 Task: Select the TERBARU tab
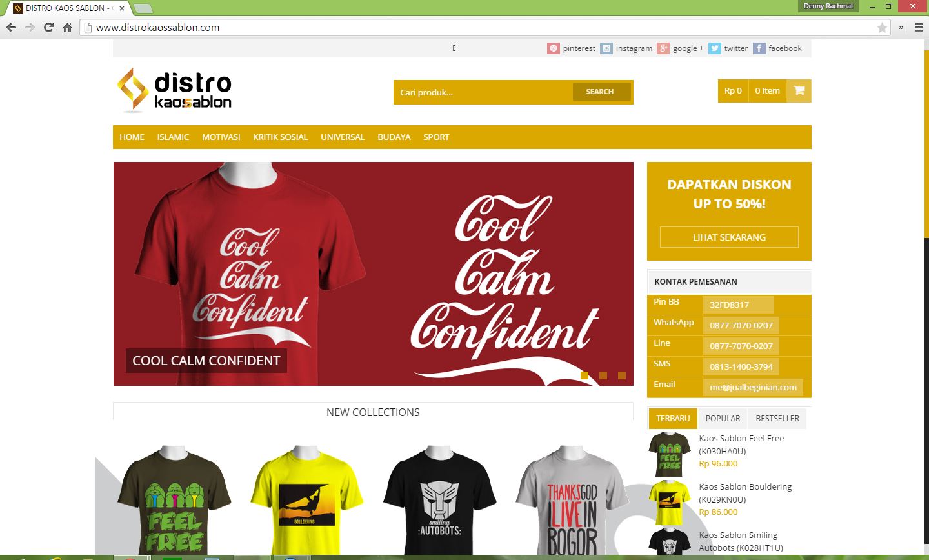pos(672,418)
